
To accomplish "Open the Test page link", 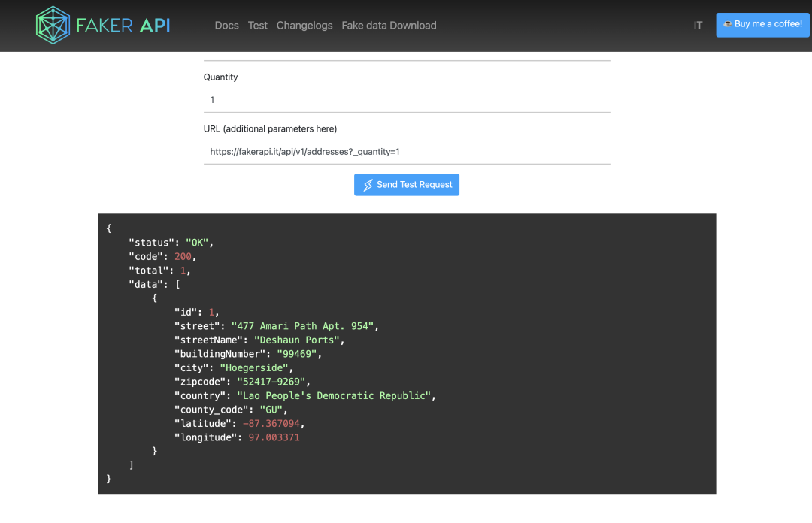I will click(x=257, y=26).
